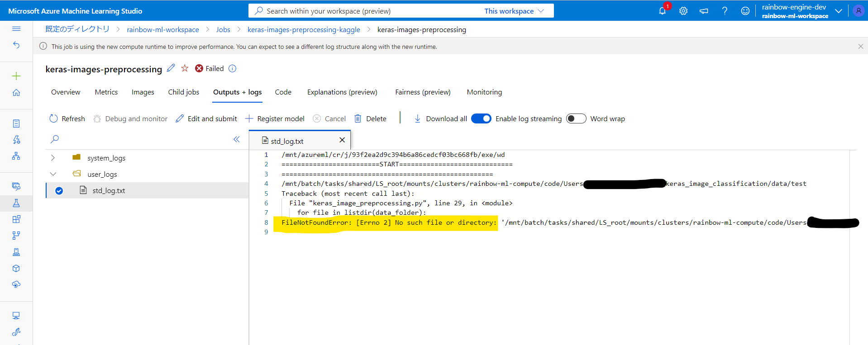This screenshot has height=345, width=868.
Task: Click Debug and monitor
Action: 130,118
